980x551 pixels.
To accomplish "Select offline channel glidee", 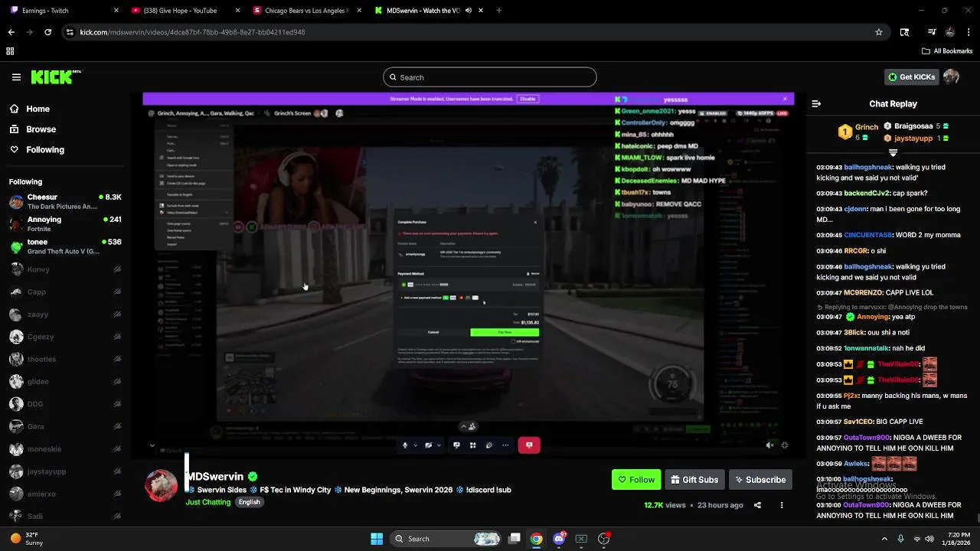I will click(x=65, y=382).
